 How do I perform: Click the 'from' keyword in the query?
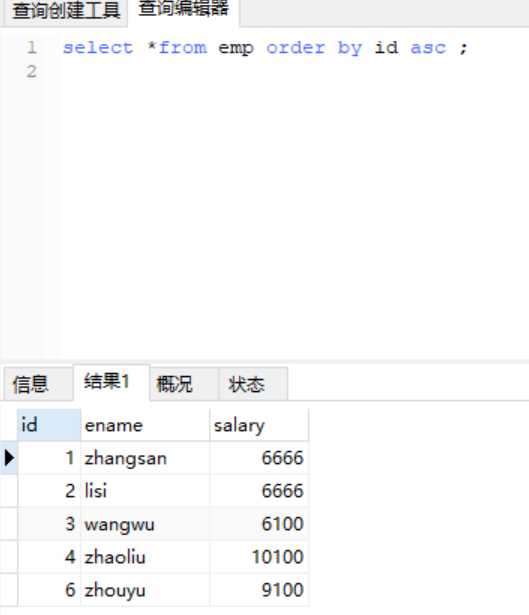click(183, 48)
